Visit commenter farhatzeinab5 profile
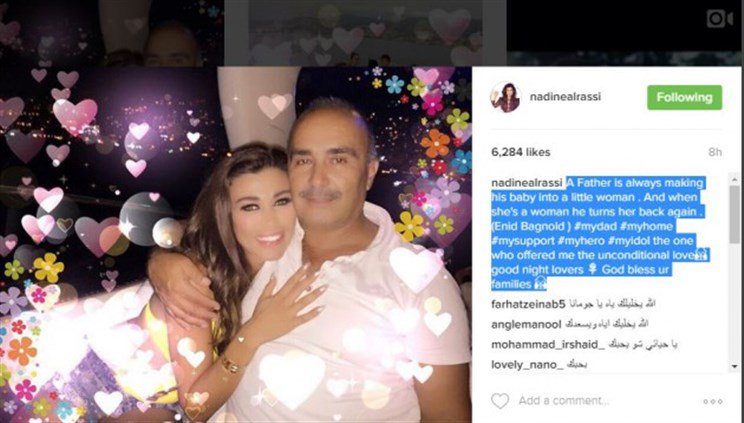This screenshot has height=423, width=744. click(528, 304)
